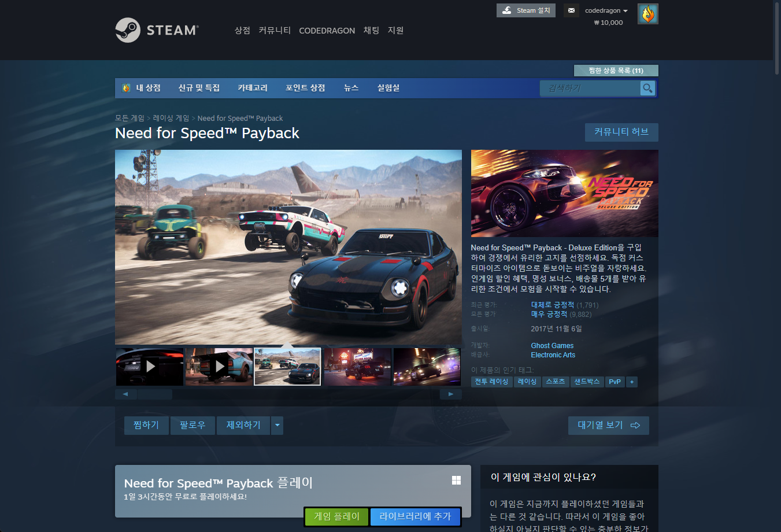This screenshot has width=781, height=532.
Task: Click the 제외하기 button
Action: click(x=243, y=426)
